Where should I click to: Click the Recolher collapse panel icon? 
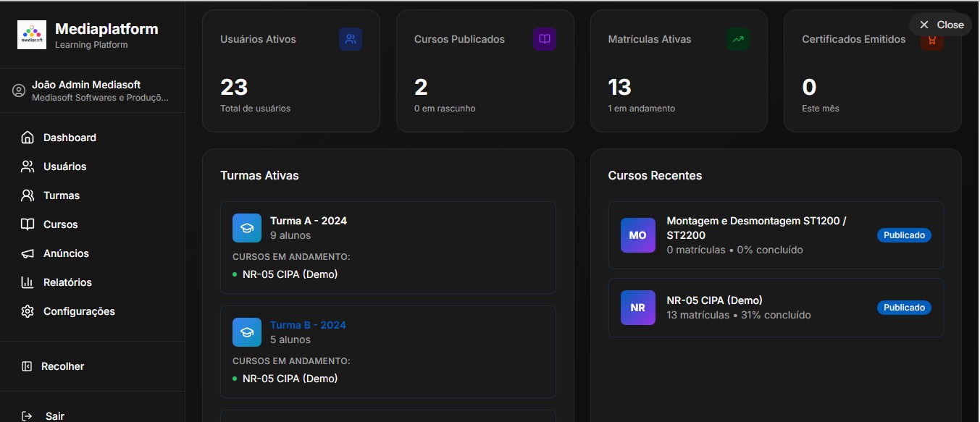tap(27, 366)
